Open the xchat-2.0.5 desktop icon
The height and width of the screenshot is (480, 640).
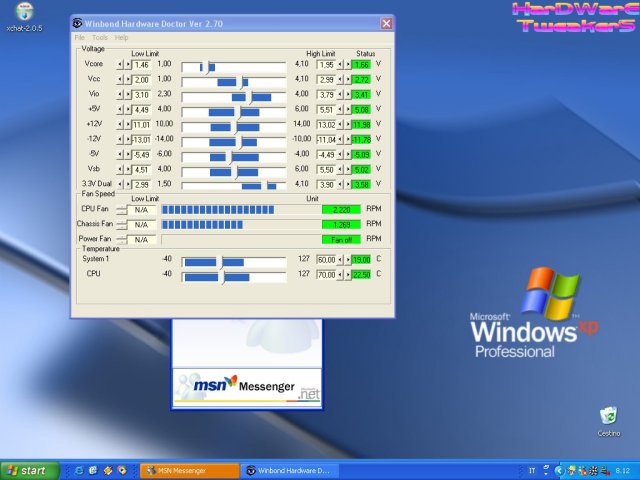(x=24, y=17)
